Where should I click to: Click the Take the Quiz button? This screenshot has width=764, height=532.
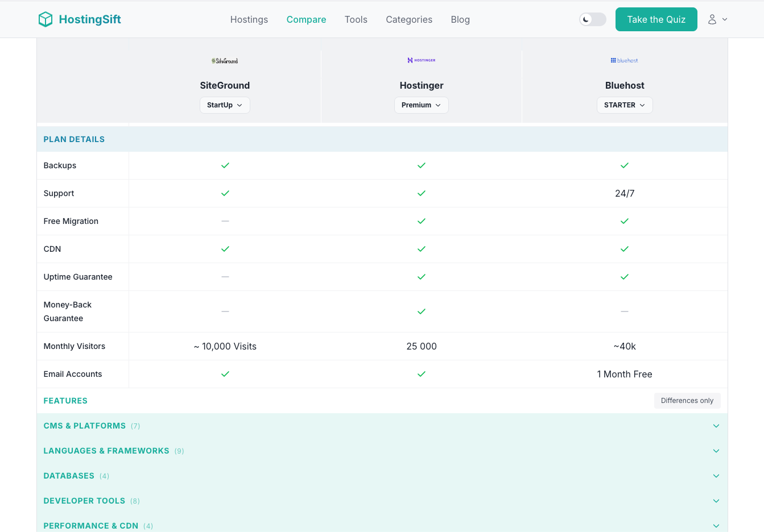pos(656,19)
